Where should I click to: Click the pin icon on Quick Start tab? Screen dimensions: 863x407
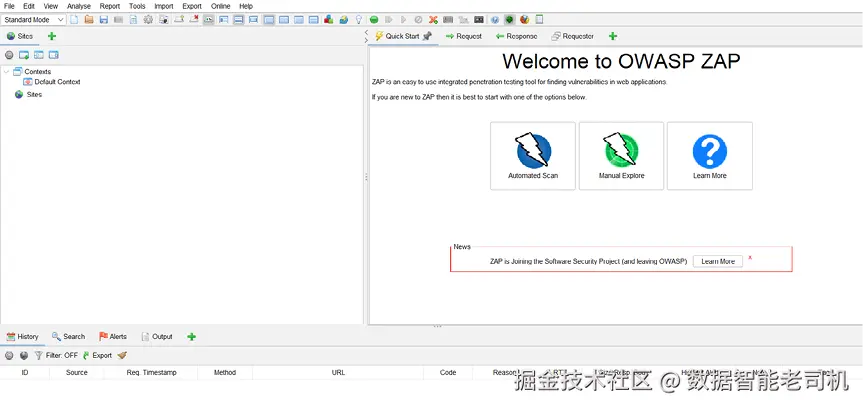427,36
